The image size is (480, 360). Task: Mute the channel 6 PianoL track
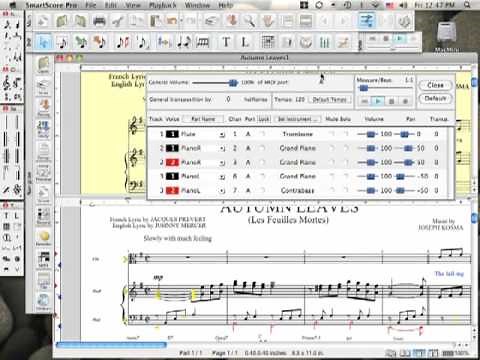(x=331, y=176)
